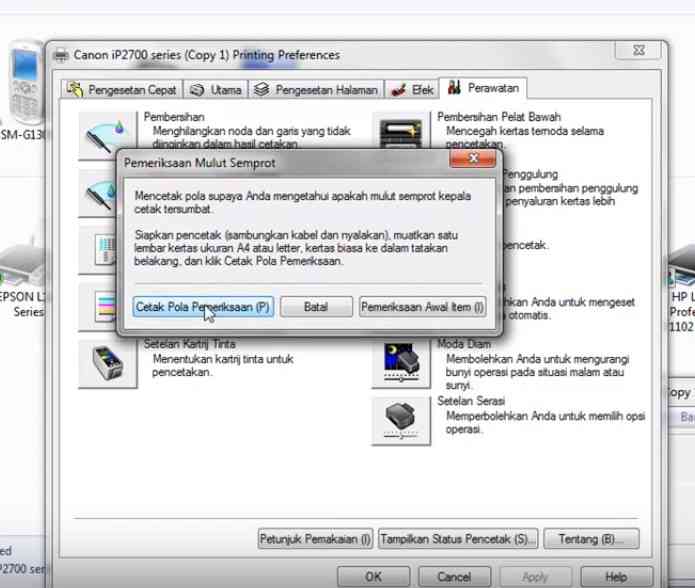Click the partly hidden print head alignment icon
Viewport: 695px width, 588px height.
tap(98, 250)
